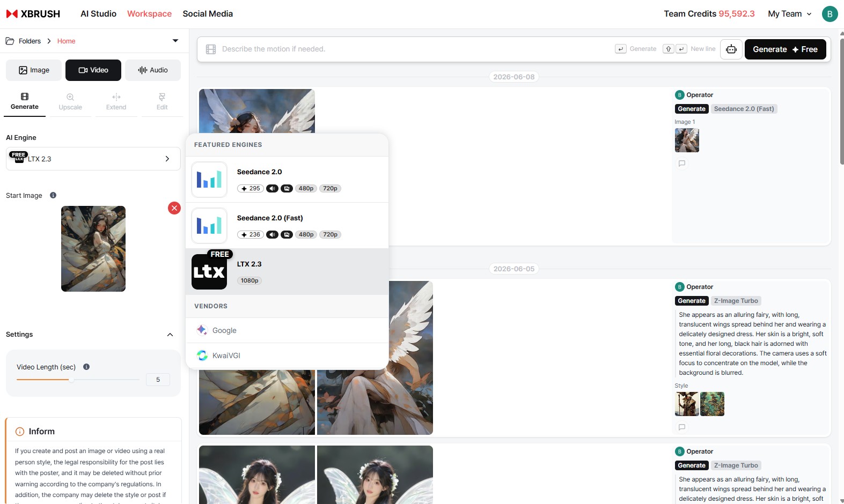Choose the Extend tool
Screen dimensions: 844x504
tap(116, 101)
